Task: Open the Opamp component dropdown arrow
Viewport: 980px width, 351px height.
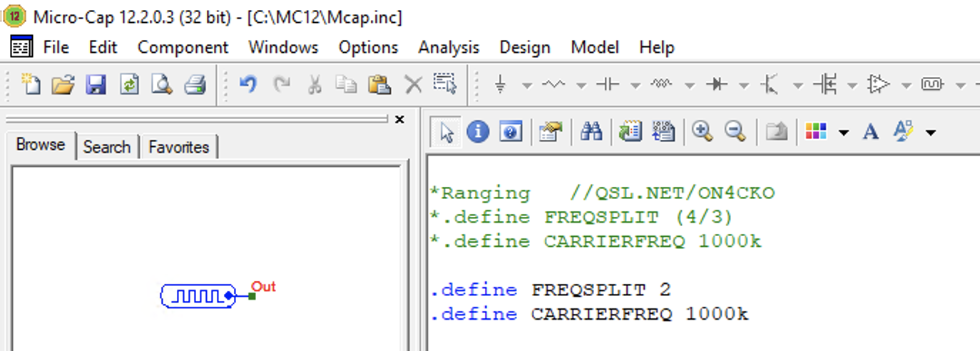Action: (x=907, y=86)
